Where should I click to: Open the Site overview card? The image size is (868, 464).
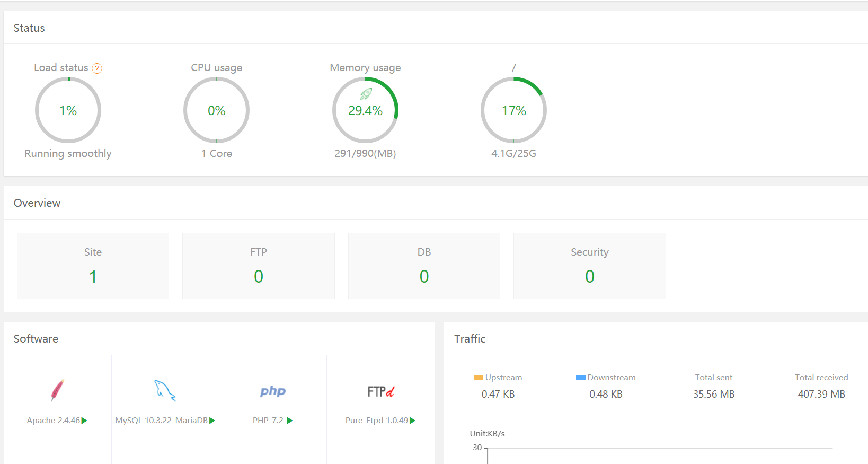pos(93,266)
